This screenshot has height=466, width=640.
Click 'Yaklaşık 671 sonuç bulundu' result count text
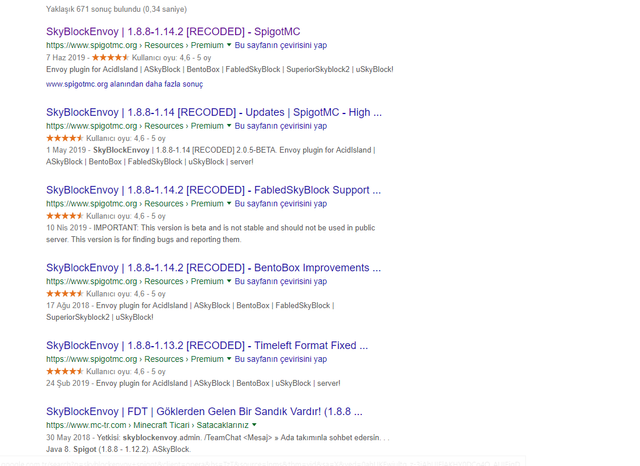coord(116,9)
